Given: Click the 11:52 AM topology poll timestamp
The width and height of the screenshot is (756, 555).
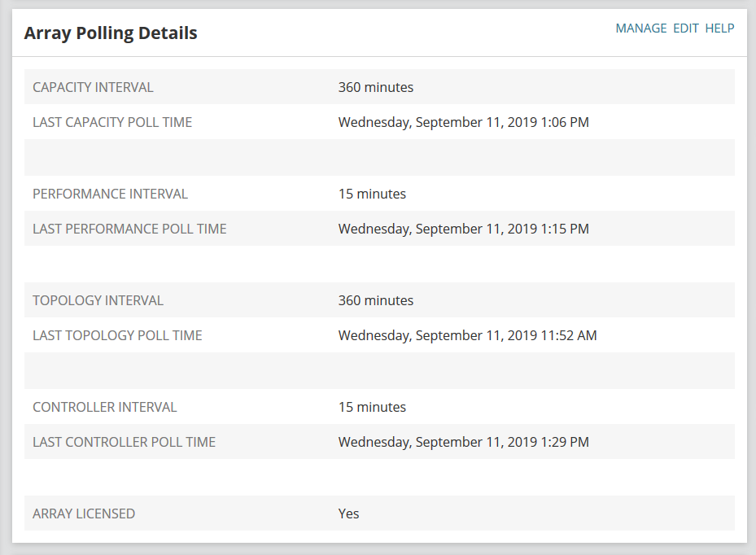Looking at the screenshot, I should tap(467, 335).
